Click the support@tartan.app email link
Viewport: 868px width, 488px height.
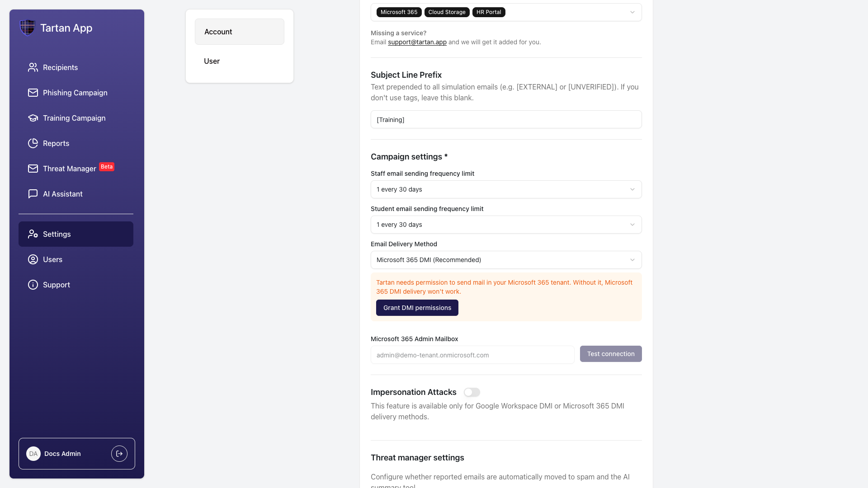click(x=417, y=42)
